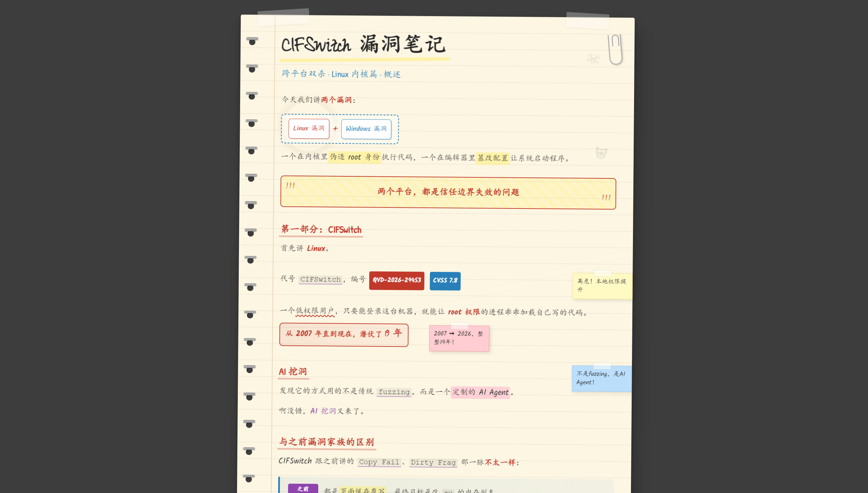The height and width of the screenshot is (493, 868).
Task: Click the Windows 漏洞 box
Action: click(366, 129)
